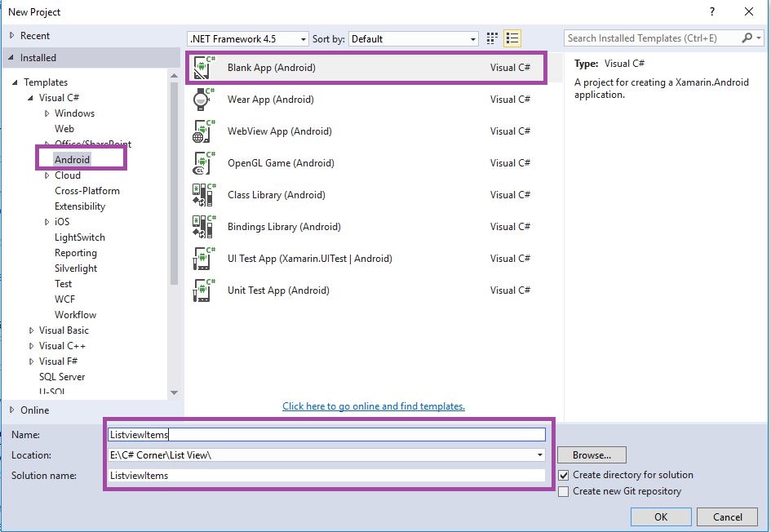Select Unit Test App (Android) template name
771x532 pixels.
click(278, 290)
